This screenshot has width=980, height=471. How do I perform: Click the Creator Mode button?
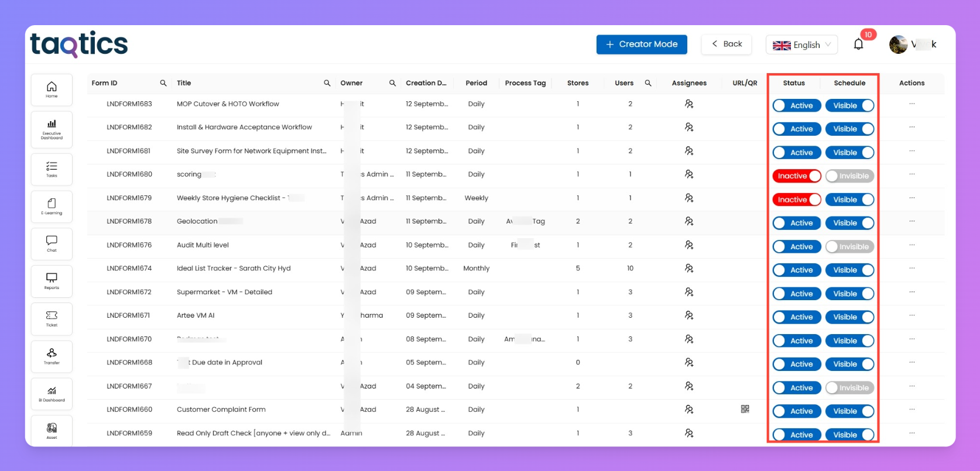[642, 44]
